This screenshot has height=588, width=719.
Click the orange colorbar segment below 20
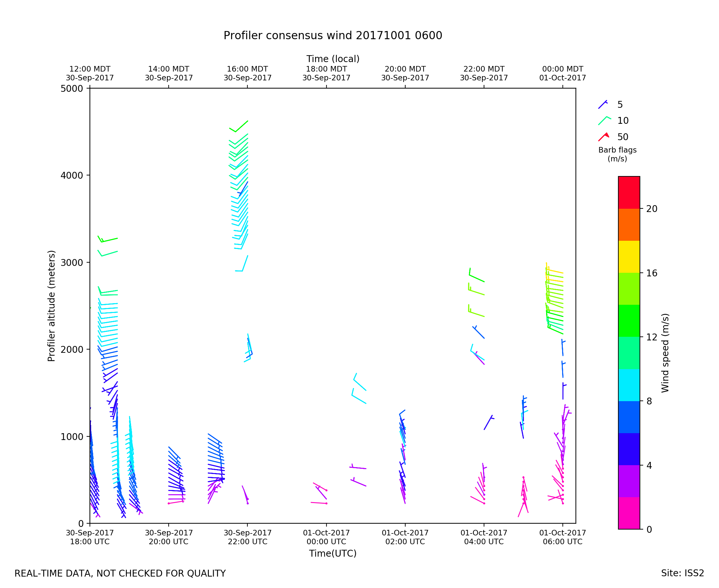pyautogui.click(x=629, y=224)
